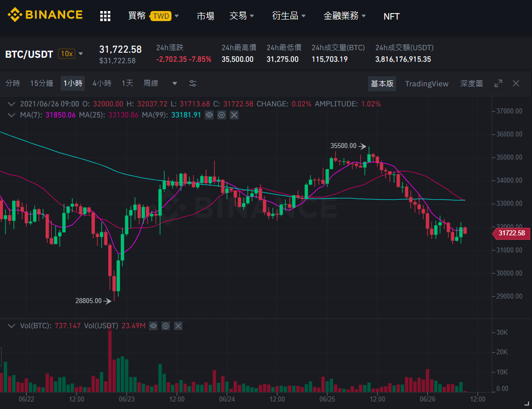This screenshot has width=532, height=409.
Task: Select the 4小時 interval
Action: click(102, 83)
